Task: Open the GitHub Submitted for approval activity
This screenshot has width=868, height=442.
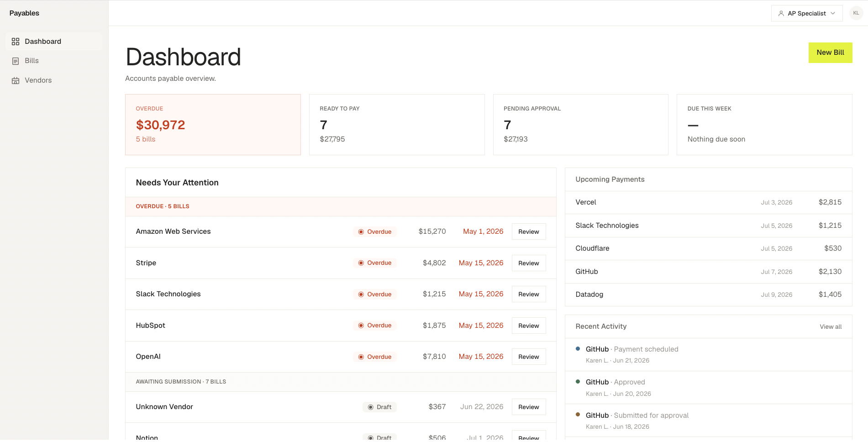Action: [x=708, y=421]
